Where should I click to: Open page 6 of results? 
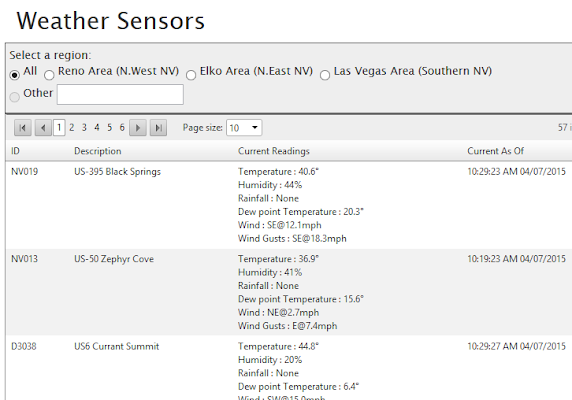point(122,128)
